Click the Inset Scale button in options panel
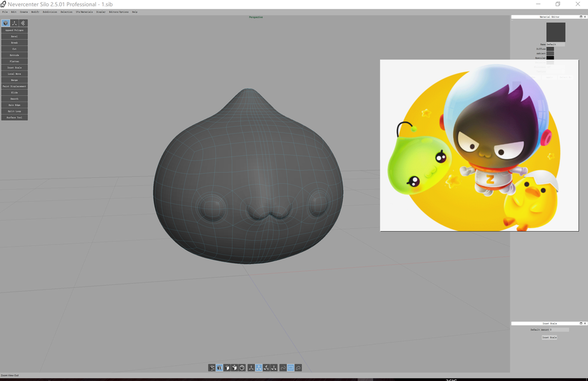Viewport: 588px width, 381px height. pos(549,338)
